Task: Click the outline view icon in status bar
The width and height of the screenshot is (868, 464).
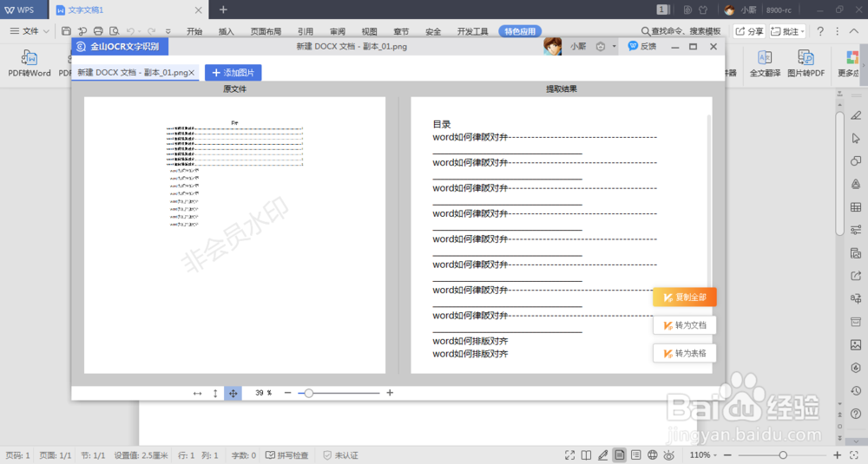Action: pyautogui.click(x=636, y=455)
